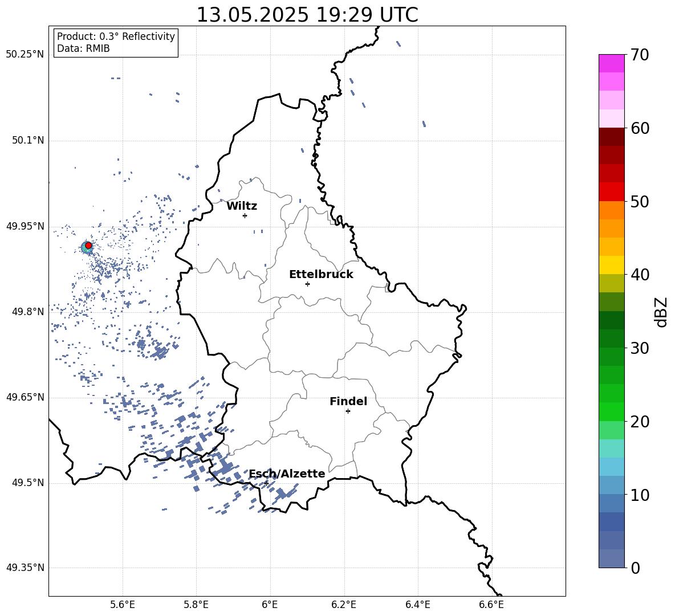Click the 50.1°N latitude label
This screenshot has width=675, height=616.
[28, 141]
